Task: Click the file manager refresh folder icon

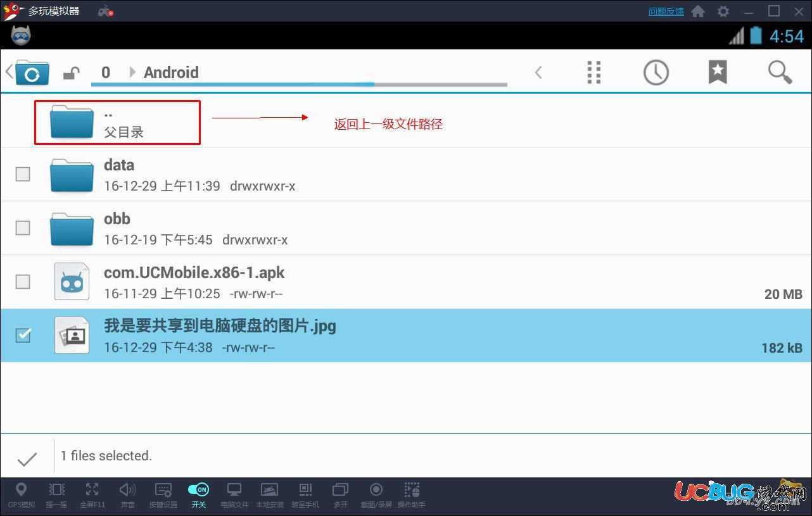Action: [32, 73]
